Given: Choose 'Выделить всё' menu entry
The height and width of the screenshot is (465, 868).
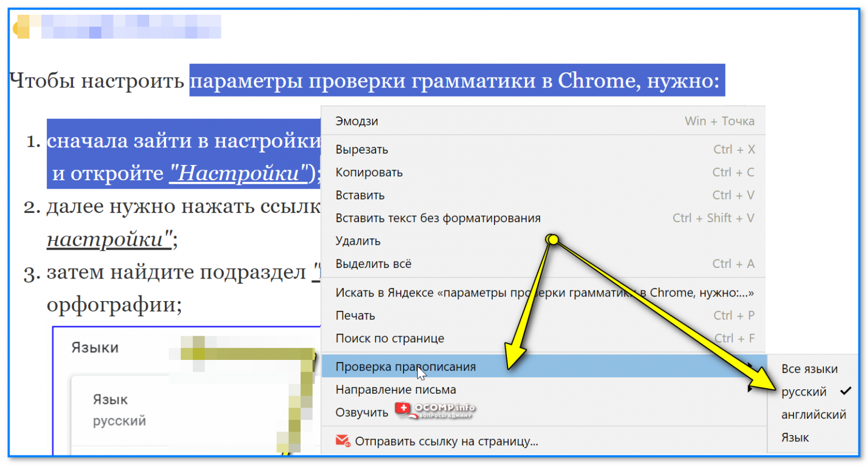Looking at the screenshot, I should 544,264.
